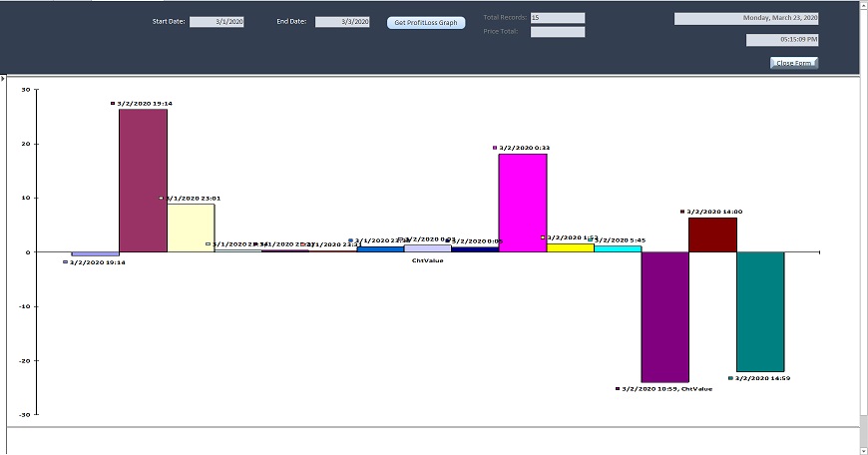Select the Total Records field
Image resolution: width=868 pixels, height=455 pixels.
point(558,18)
